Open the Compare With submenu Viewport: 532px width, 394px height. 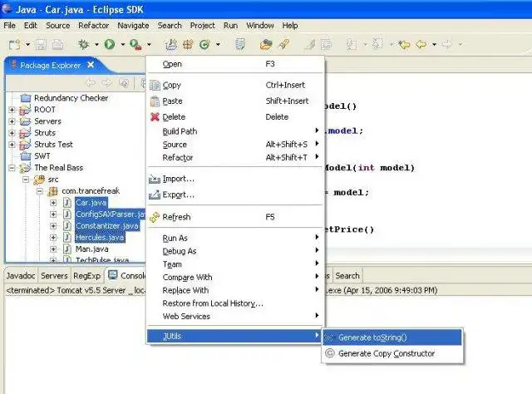click(x=235, y=278)
